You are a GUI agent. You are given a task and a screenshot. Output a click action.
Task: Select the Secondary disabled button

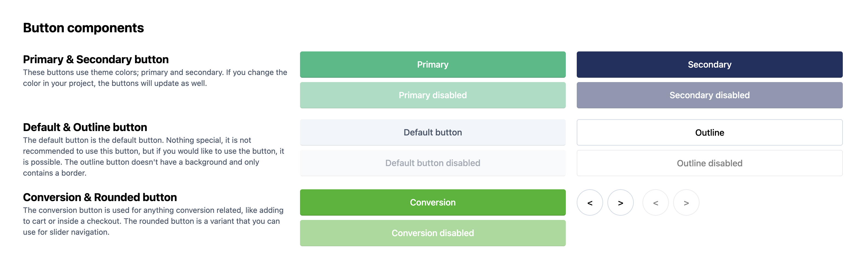click(709, 95)
